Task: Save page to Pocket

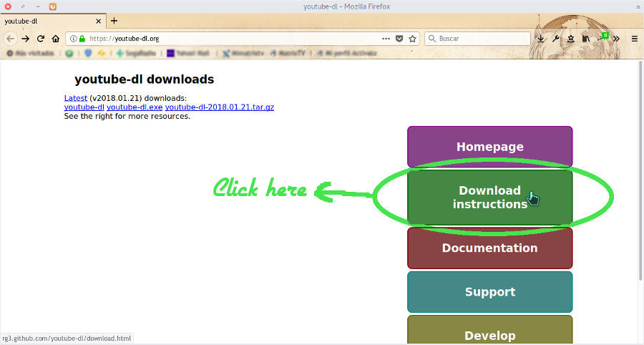Action: click(399, 39)
